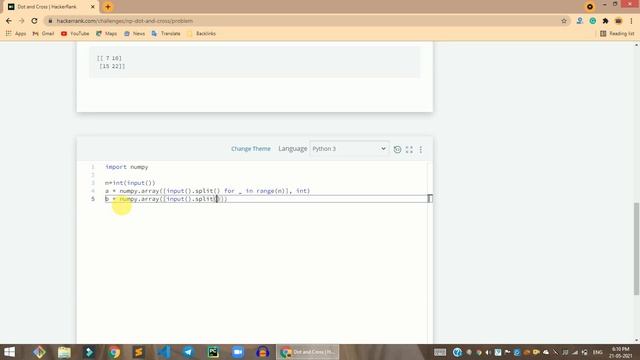The image size is (640, 360).
Task: Open the Maps bookmark
Action: pyautogui.click(x=107, y=33)
